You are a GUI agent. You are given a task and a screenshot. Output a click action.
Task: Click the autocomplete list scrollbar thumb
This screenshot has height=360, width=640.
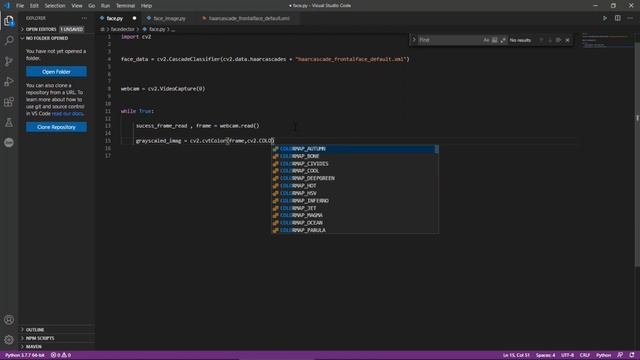pyautogui.click(x=437, y=149)
